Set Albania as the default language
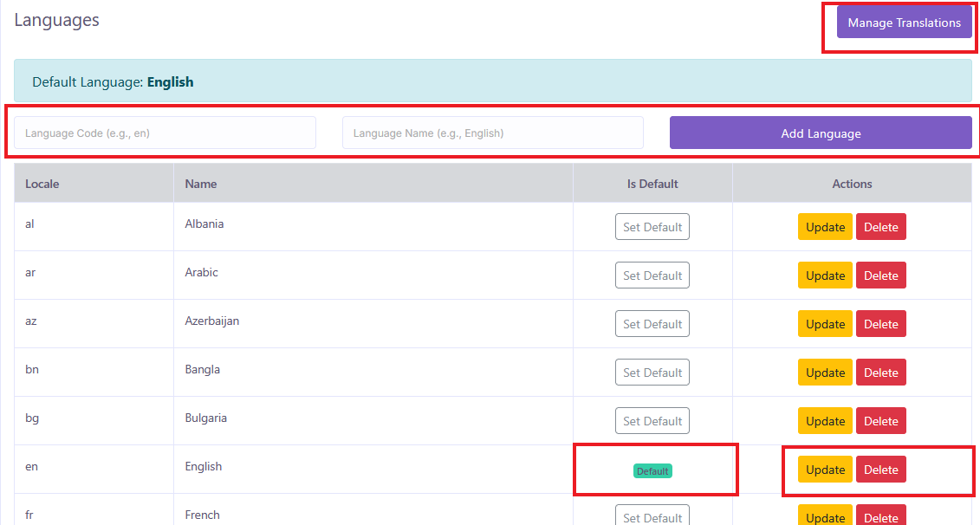The image size is (980, 525). click(x=652, y=227)
